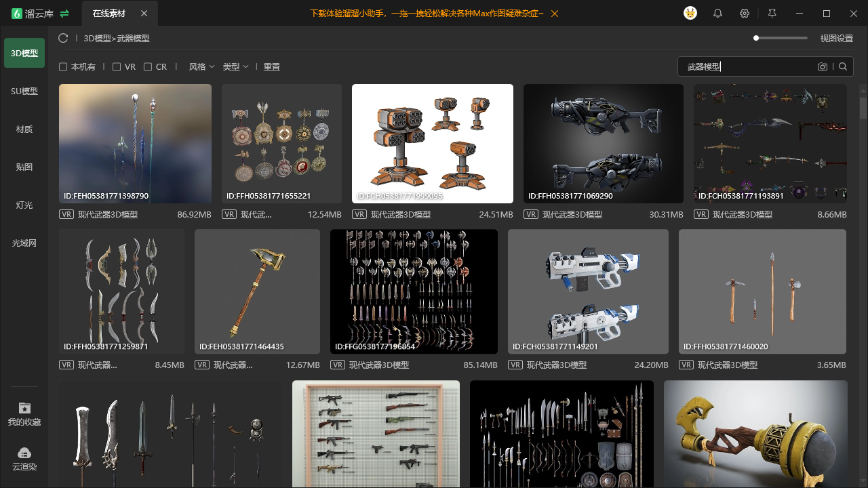
Task: Open 云渲染 cloud render in the sidebar
Action: pos(24,459)
